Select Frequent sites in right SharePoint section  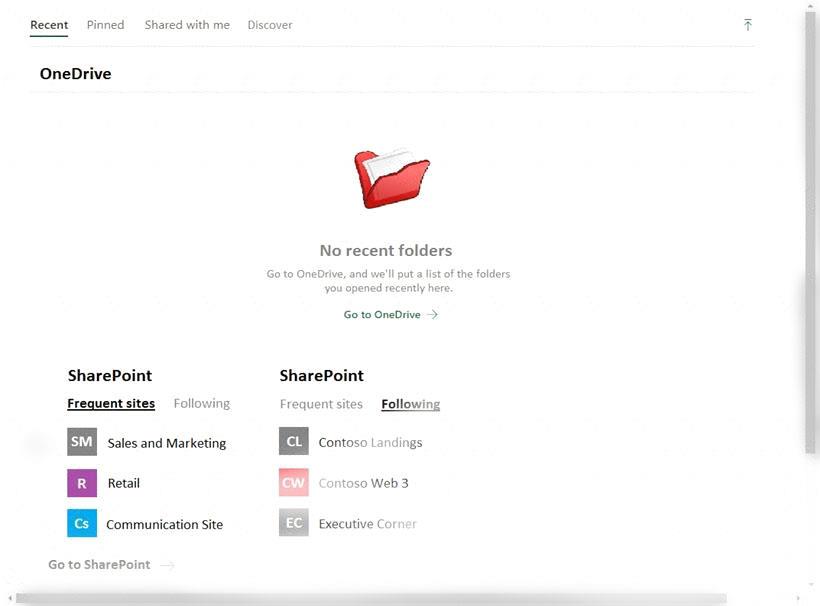coord(321,404)
